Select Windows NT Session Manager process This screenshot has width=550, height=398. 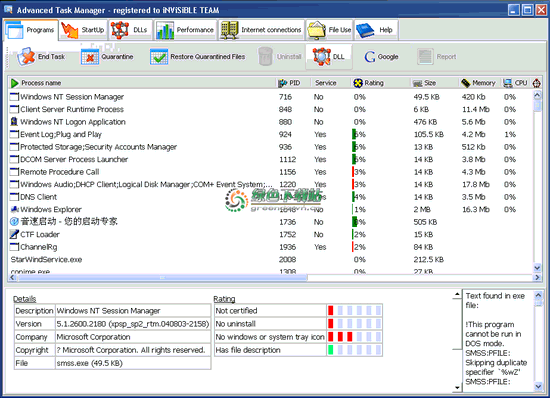pos(271,97)
